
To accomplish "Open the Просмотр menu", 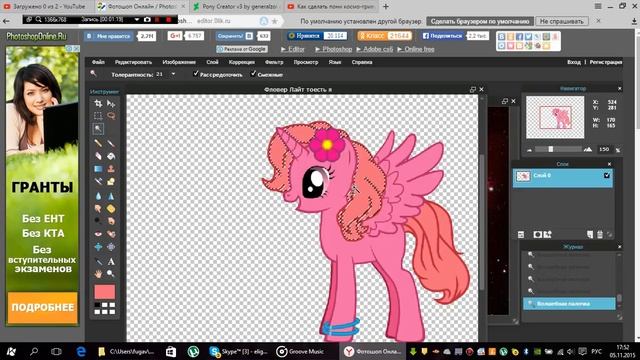I will pyautogui.click(x=306, y=62).
